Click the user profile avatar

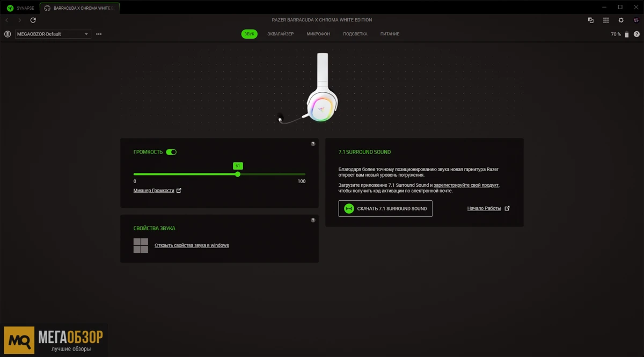[636, 20]
